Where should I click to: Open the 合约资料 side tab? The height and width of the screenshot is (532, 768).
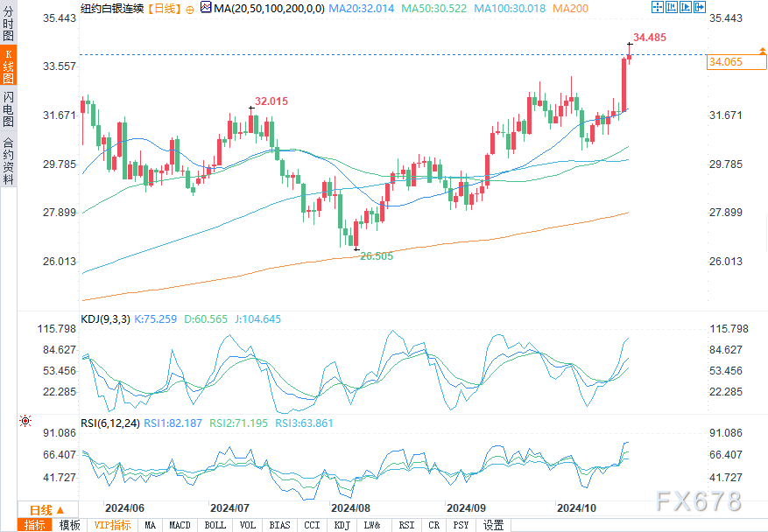tap(8, 160)
